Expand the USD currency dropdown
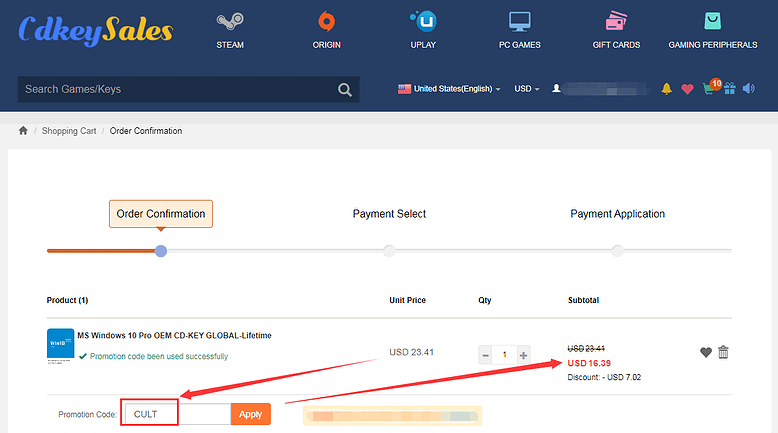This screenshot has width=778, height=433. coord(526,89)
